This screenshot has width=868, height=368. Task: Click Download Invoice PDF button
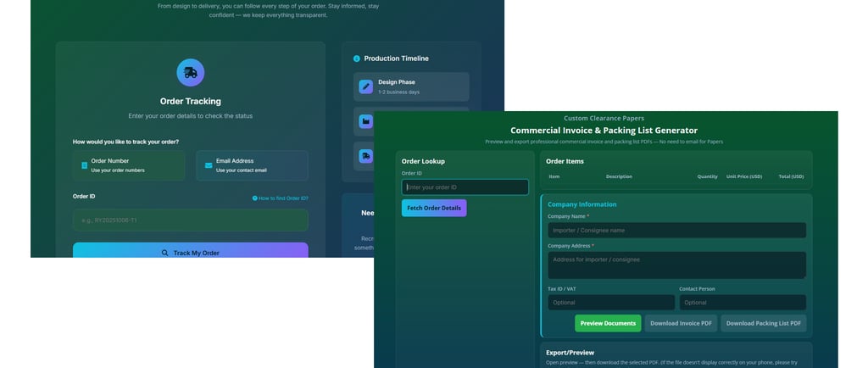click(x=681, y=323)
